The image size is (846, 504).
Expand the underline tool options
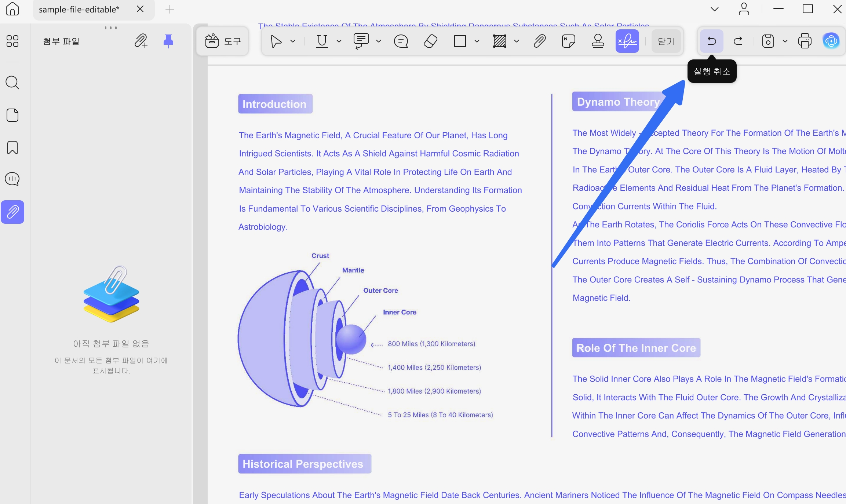[x=339, y=41]
